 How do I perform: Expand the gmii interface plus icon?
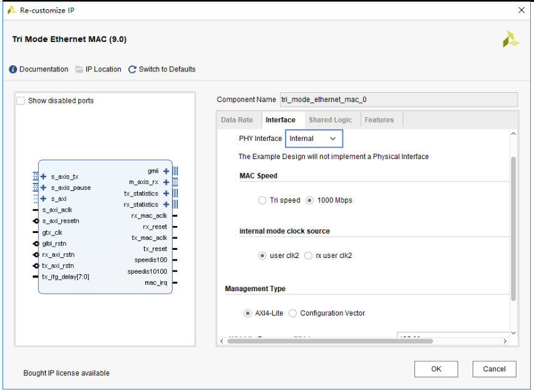pos(166,171)
